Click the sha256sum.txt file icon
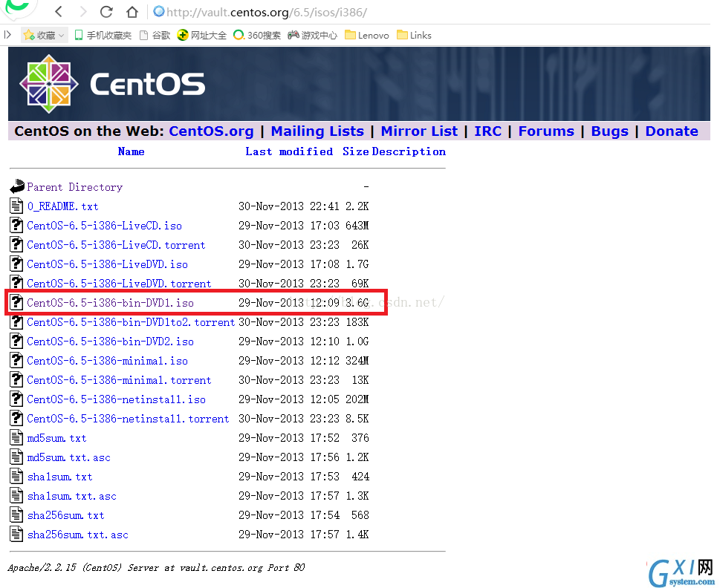The height and width of the screenshot is (588, 720). point(16,514)
